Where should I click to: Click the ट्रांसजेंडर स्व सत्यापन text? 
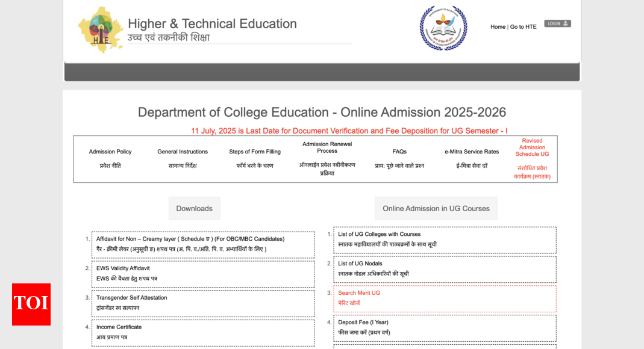(117, 308)
